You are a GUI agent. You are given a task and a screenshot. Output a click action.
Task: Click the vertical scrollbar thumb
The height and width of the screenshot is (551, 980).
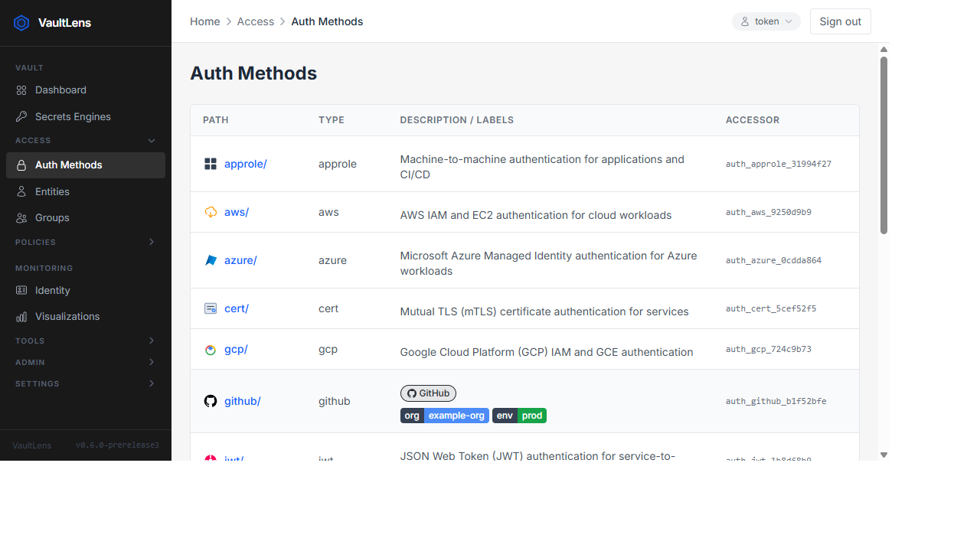pyautogui.click(x=884, y=145)
